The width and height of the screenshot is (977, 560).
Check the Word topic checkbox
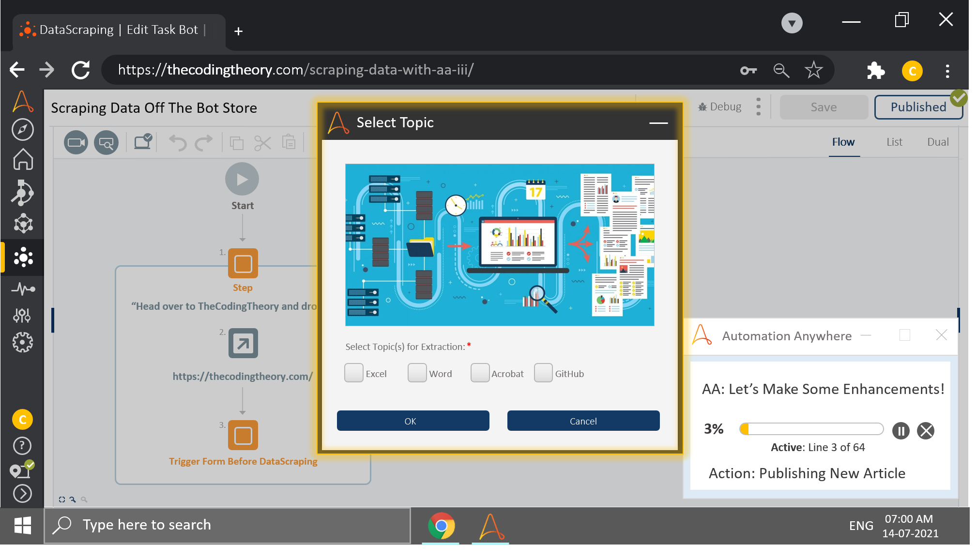pos(417,373)
